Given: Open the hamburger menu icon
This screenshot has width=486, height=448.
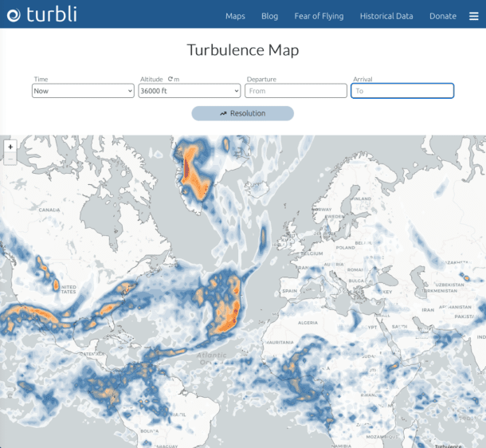Looking at the screenshot, I should (x=473, y=16).
